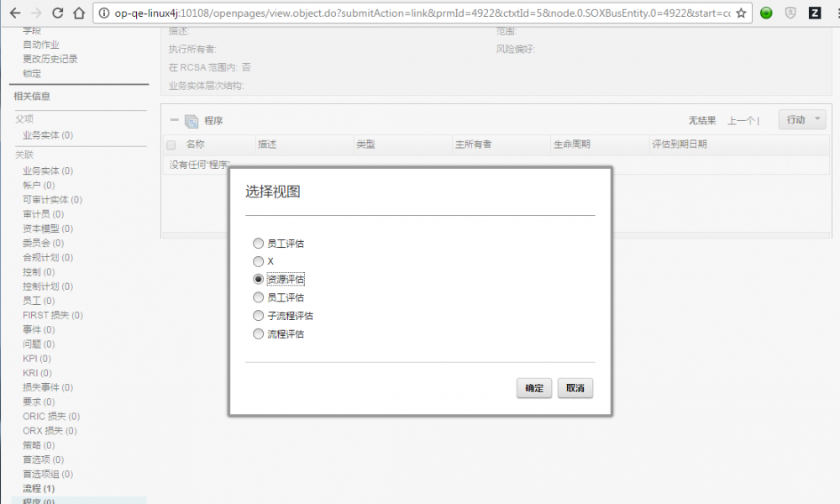Open the shield extension icon
The height and width of the screenshot is (504, 840).
790,13
